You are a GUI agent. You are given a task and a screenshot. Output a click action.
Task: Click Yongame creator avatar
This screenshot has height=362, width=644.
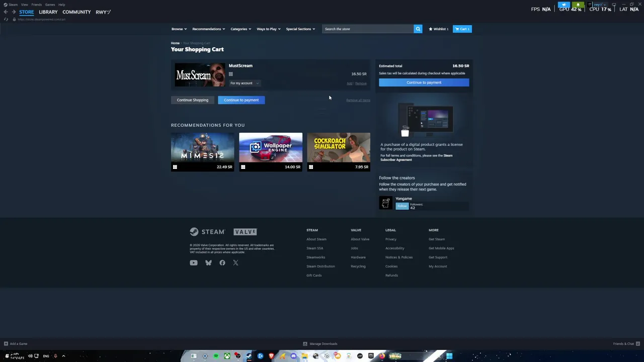(x=385, y=203)
